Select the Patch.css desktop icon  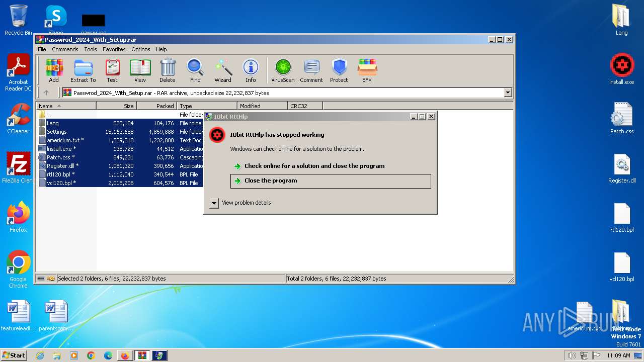click(622, 119)
